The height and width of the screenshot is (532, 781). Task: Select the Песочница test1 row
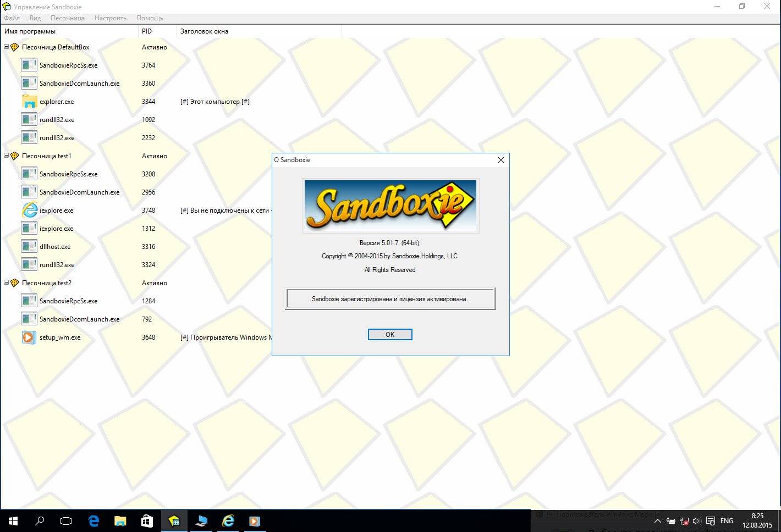(x=47, y=156)
